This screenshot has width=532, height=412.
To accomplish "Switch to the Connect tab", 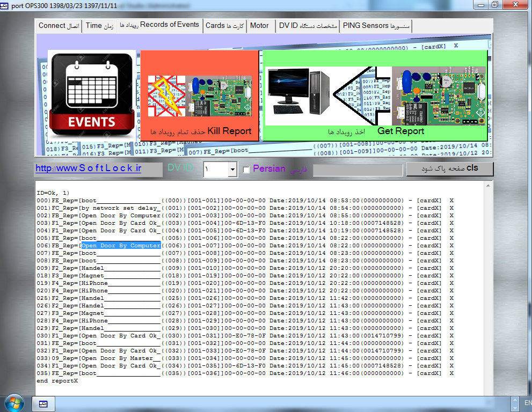I will (59, 26).
